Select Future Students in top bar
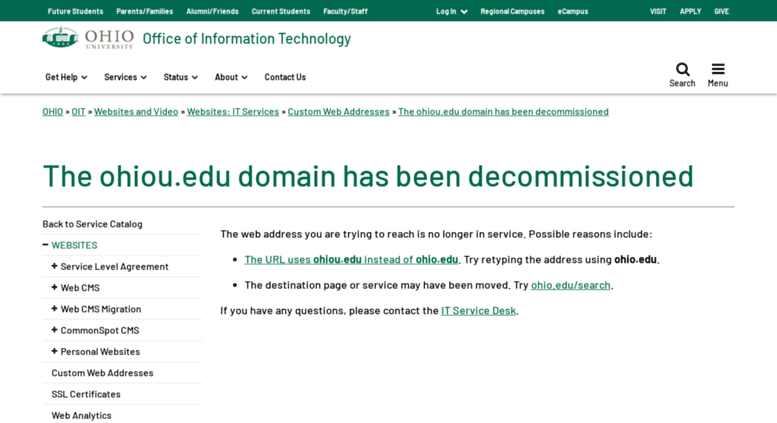777x423 pixels. point(75,11)
